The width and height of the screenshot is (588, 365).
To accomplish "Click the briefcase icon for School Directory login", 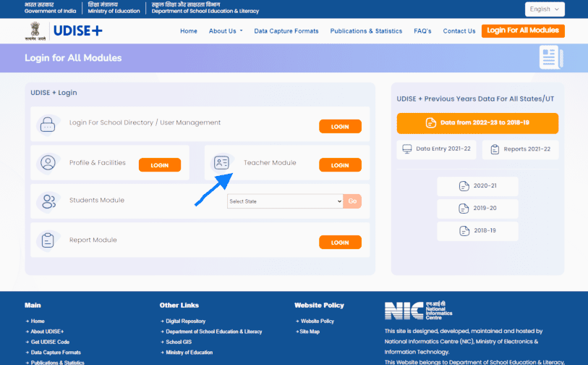I will [48, 125].
